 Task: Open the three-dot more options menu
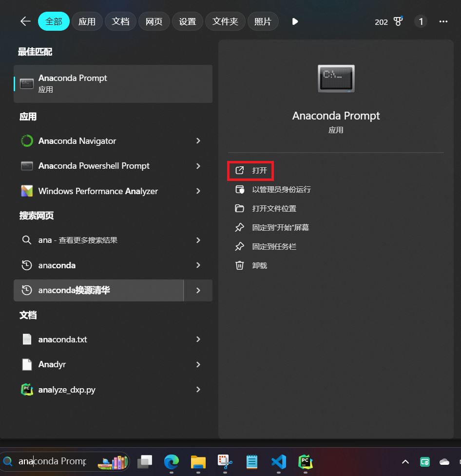(443, 21)
